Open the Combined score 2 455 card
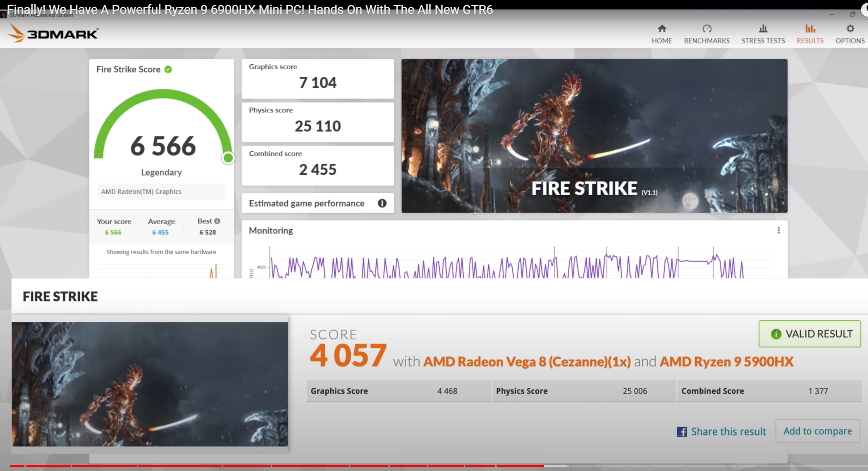This screenshot has width=868, height=471. click(318, 165)
